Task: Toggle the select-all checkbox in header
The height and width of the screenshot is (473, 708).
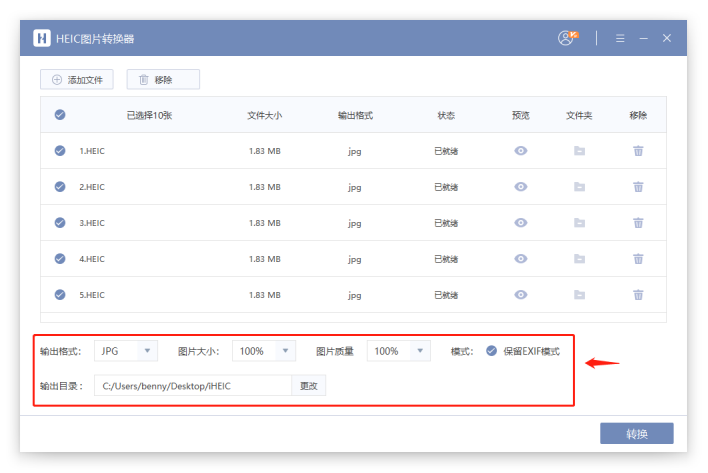Action: coord(60,115)
